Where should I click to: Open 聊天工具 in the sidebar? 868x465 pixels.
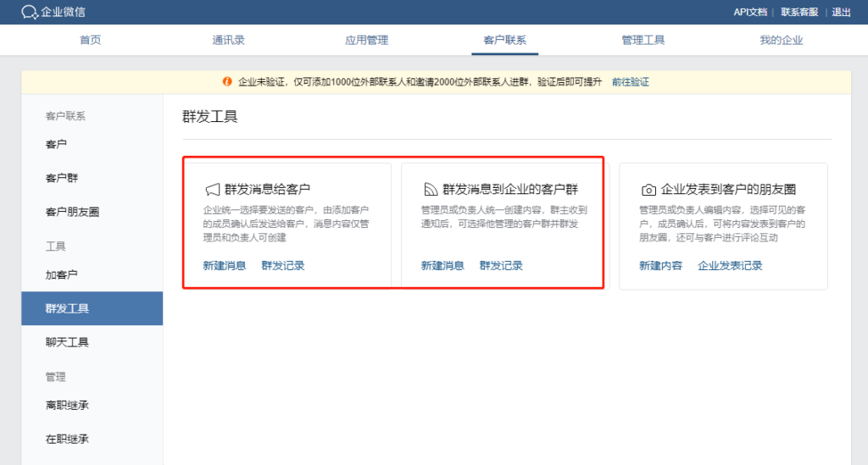[x=67, y=342]
